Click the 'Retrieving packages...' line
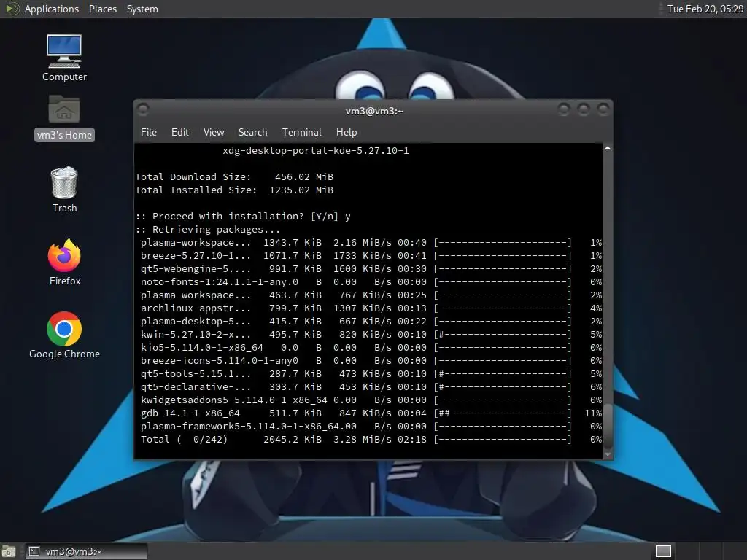The height and width of the screenshot is (560, 747). coord(208,230)
